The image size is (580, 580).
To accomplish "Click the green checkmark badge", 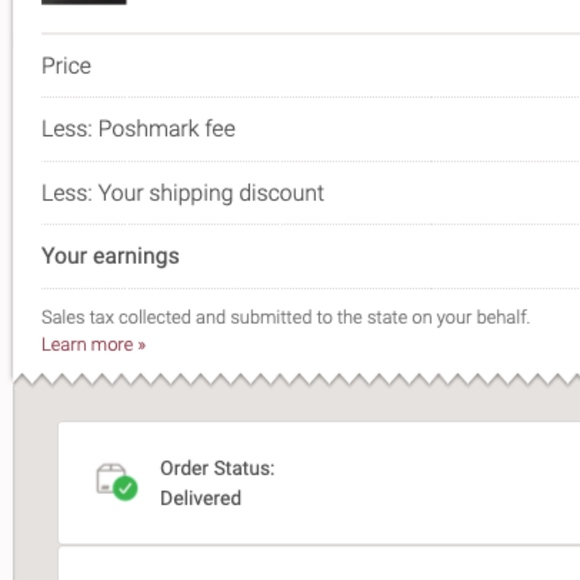I will coord(125,489).
